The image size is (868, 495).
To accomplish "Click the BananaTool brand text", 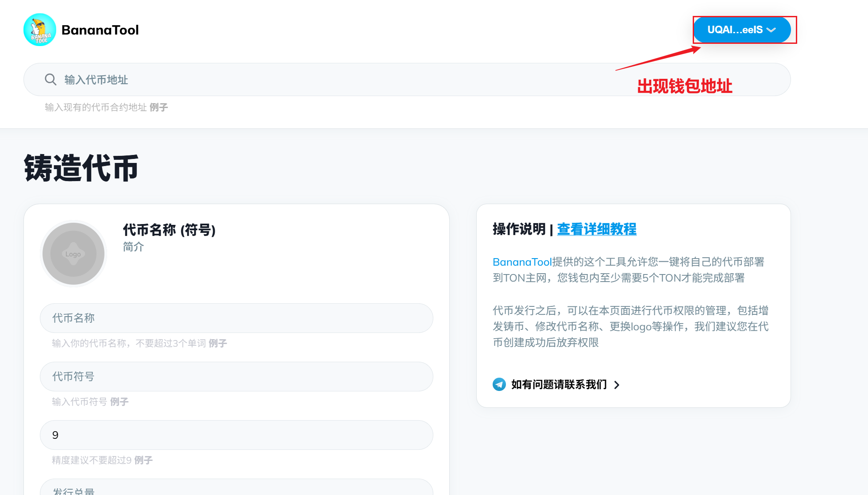I will [100, 30].
